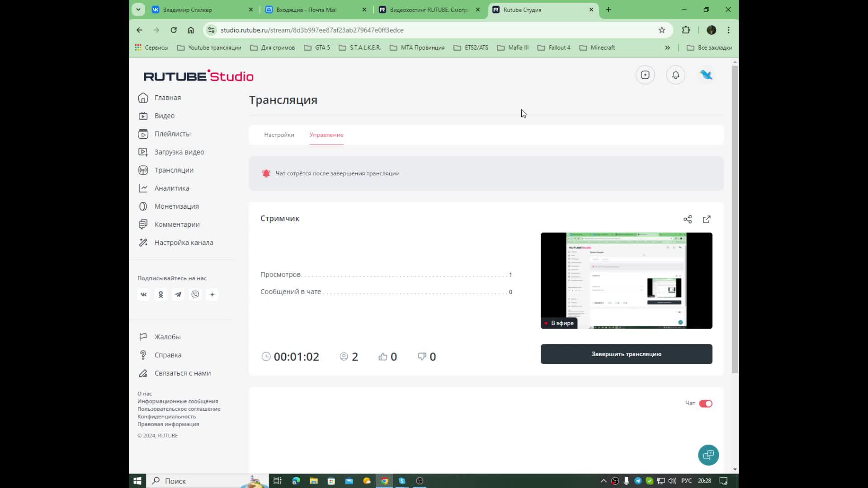Open the О нас link

145,394
